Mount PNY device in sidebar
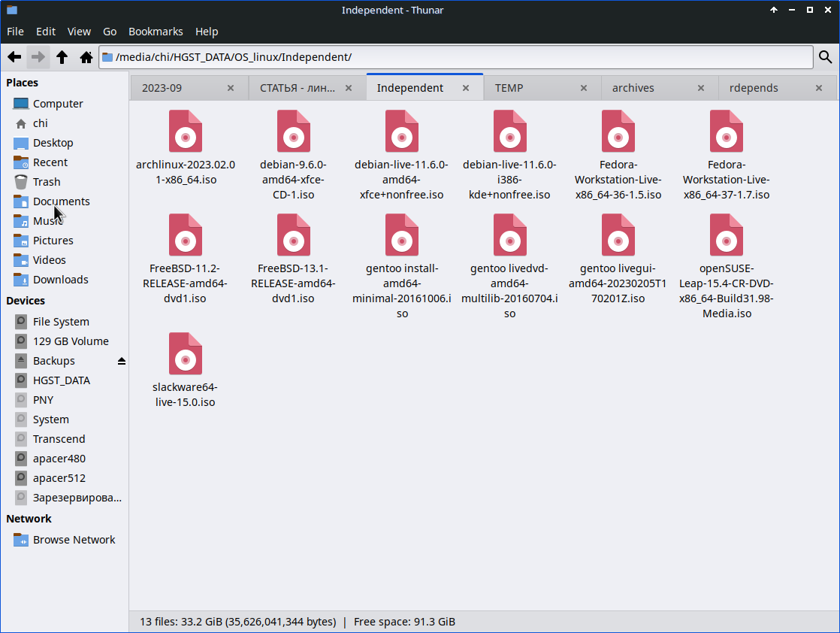The image size is (840, 633). [x=65, y=400]
